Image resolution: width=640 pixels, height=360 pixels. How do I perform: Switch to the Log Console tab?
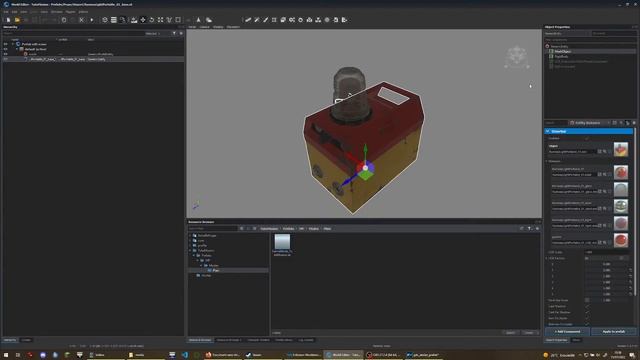(x=306, y=340)
